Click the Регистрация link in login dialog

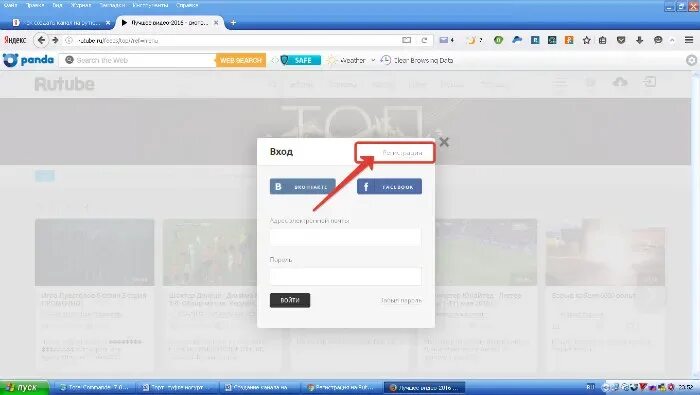(402, 153)
